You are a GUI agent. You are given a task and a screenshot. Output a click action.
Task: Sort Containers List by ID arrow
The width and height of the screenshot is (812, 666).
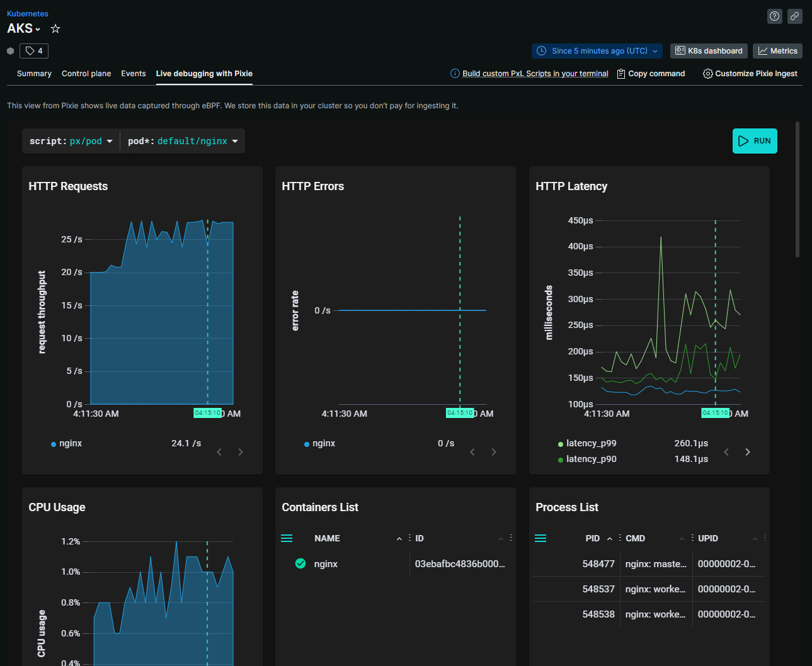point(501,539)
